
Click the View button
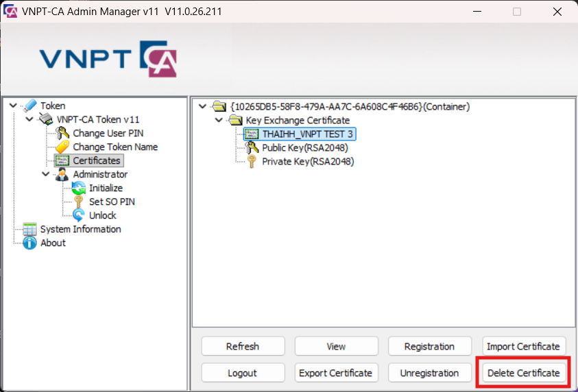336,346
